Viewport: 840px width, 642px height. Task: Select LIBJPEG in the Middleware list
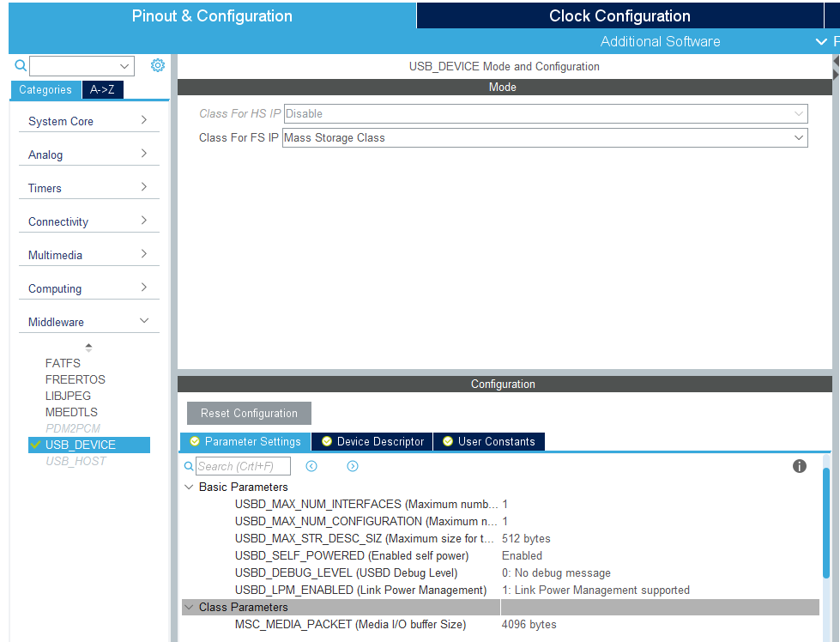click(x=68, y=396)
